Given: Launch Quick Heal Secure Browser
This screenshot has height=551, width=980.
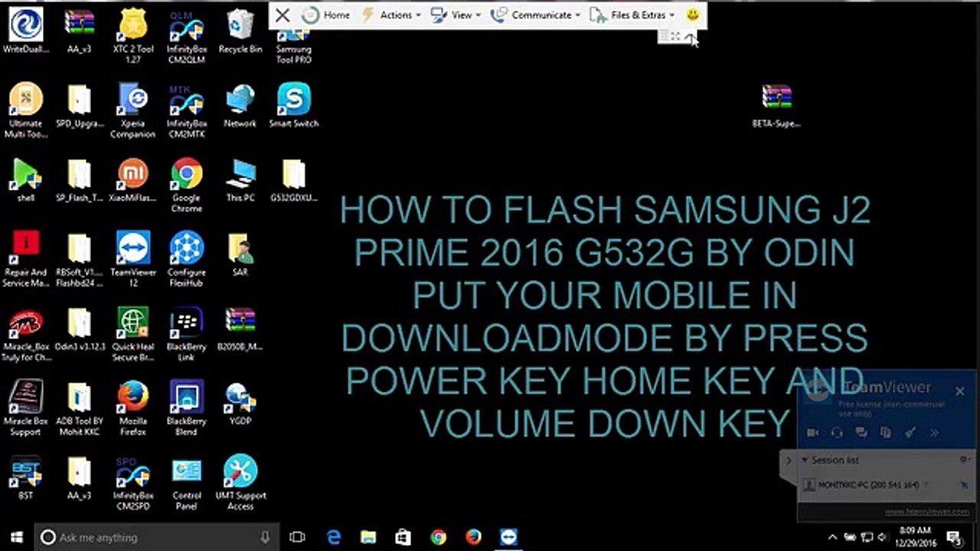Looking at the screenshot, I should pos(132,334).
